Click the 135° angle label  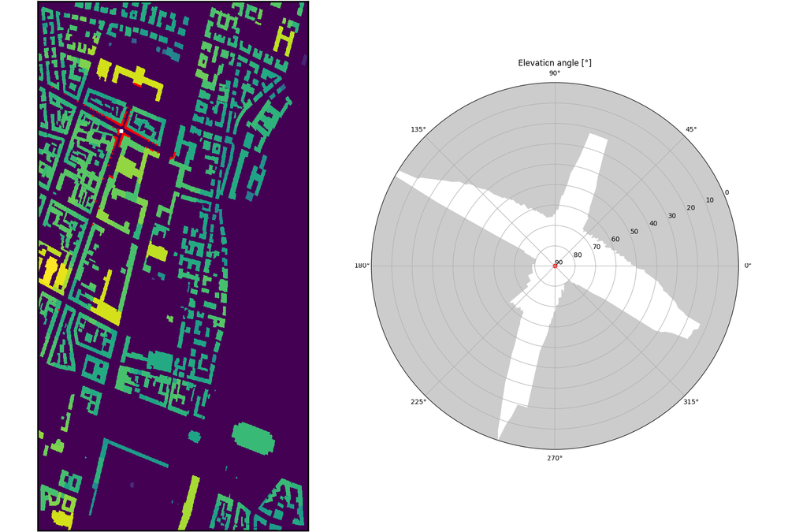pyautogui.click(x=418, y=130)
